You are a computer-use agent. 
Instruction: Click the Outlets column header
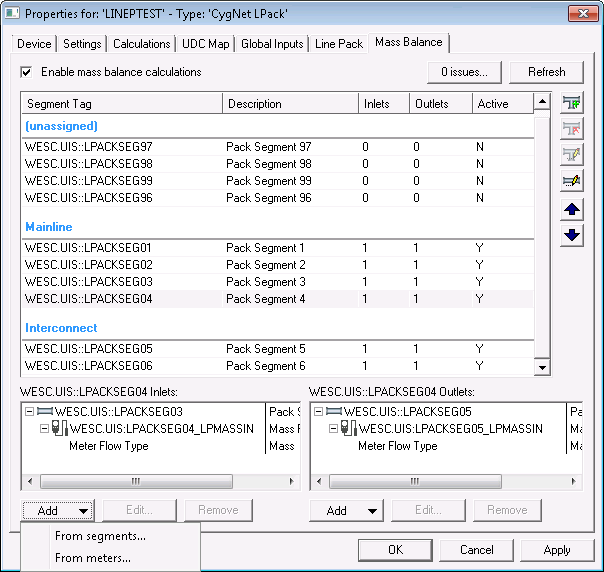click(x=441, y=104)
